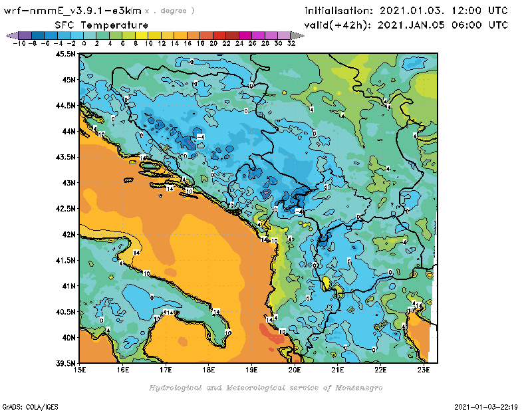The image size is (532, 411).
Task: Click the green 2 to 4 legend swatch
Action: (103, 35)
